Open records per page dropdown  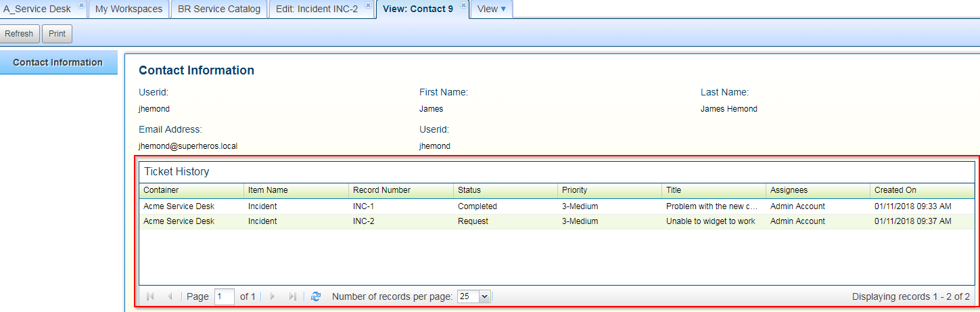point(484,296)
